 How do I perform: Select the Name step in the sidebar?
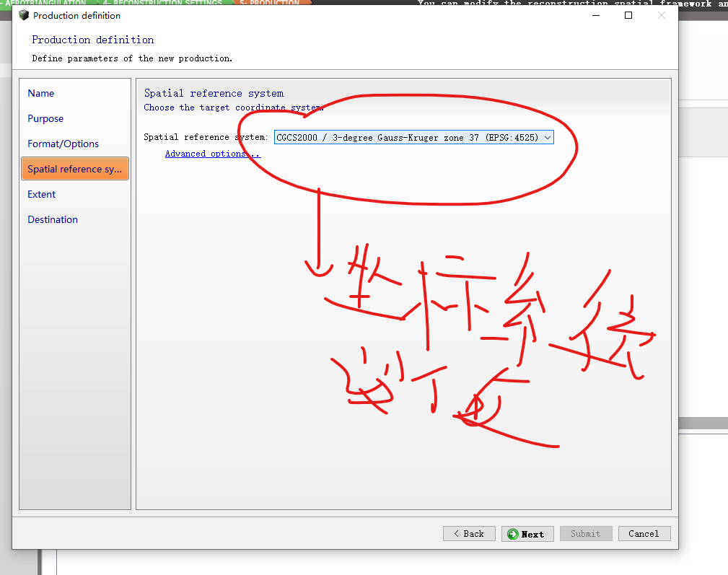(40, 93)
